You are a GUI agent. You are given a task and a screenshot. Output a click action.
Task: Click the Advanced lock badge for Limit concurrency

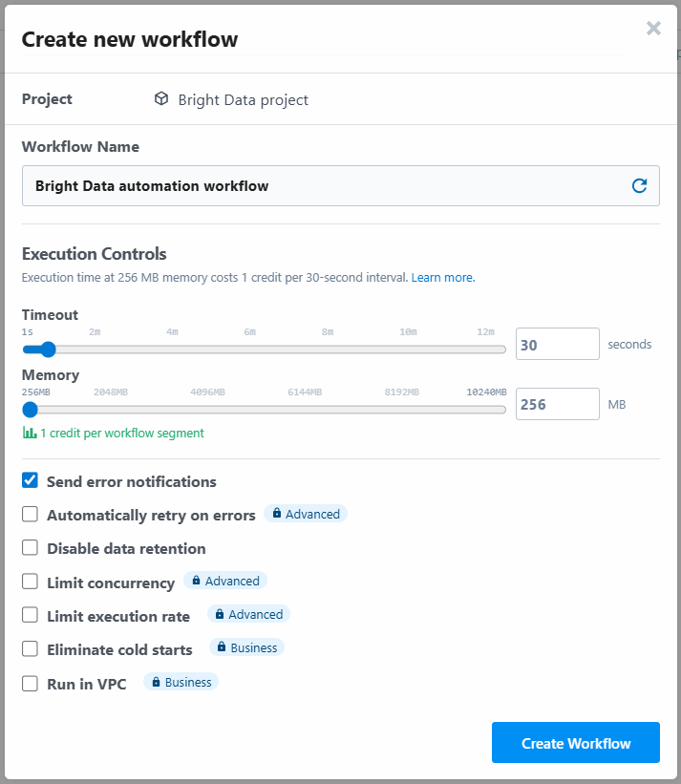[225, 581]
